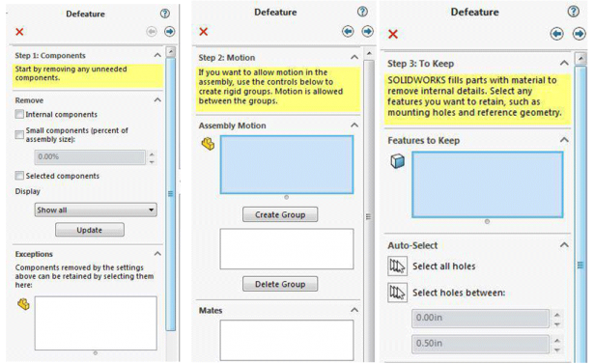
Task: Go back from Step 3 To Keep panel
Action: (556, 34)
